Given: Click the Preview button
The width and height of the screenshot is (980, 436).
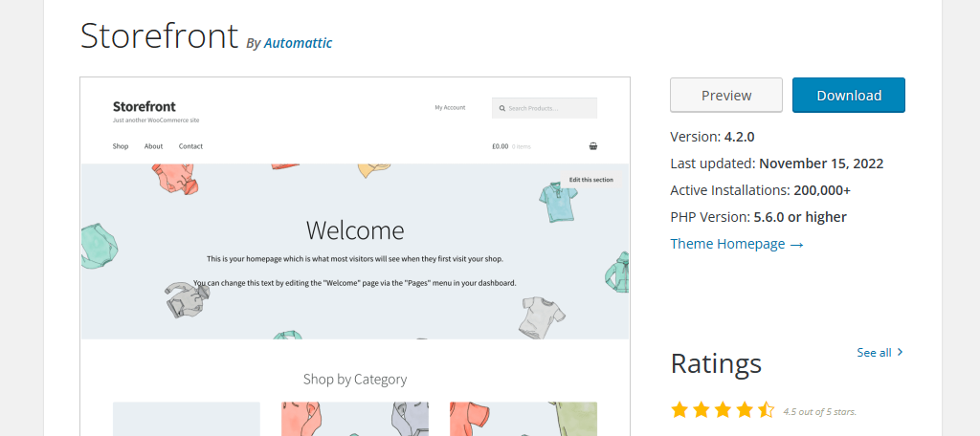Looking at the screenshot, I should [726, 95].
